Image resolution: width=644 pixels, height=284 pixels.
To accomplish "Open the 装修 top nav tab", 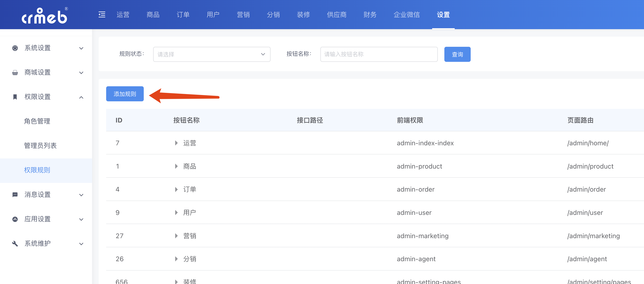I will (303, 15).
